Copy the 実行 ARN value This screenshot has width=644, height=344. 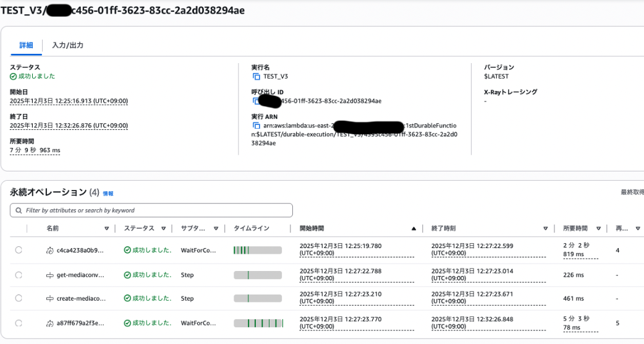click(x=256, y=126)
